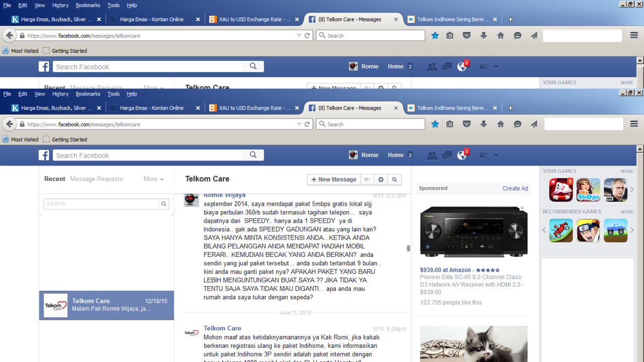The image size is (644, 362).
Task: Open the red poker game icon with badge 9
Action: click(x=561, y=190)
